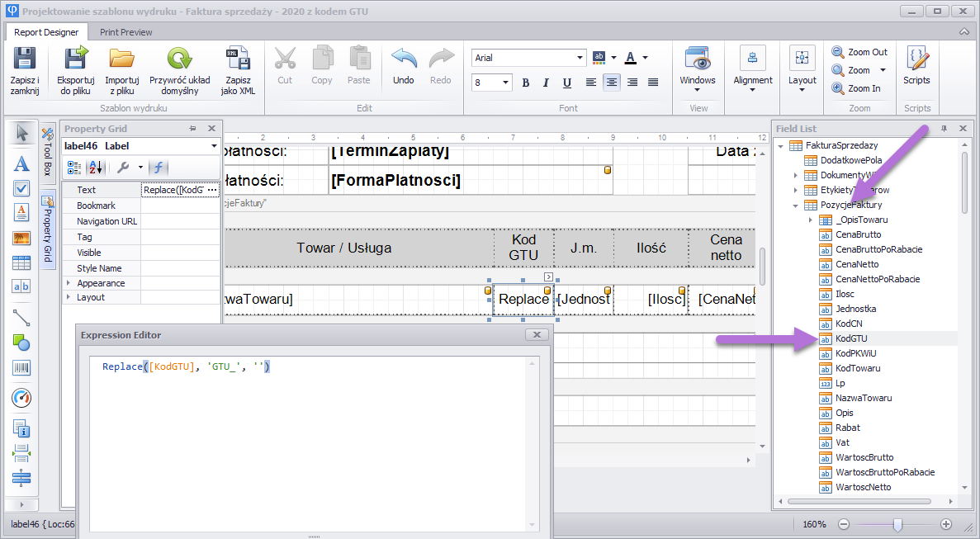The width and height of the screenshot is (980, 539).
Task: Select the barcode control in the toolbox
Action: tap(21, 369)
